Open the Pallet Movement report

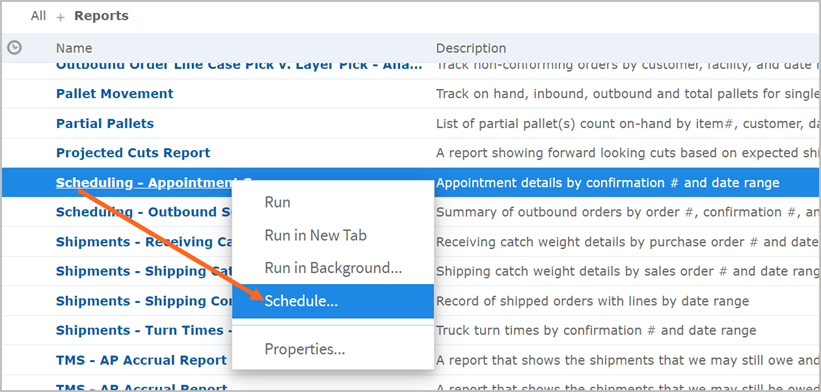[x=115, y=94]
